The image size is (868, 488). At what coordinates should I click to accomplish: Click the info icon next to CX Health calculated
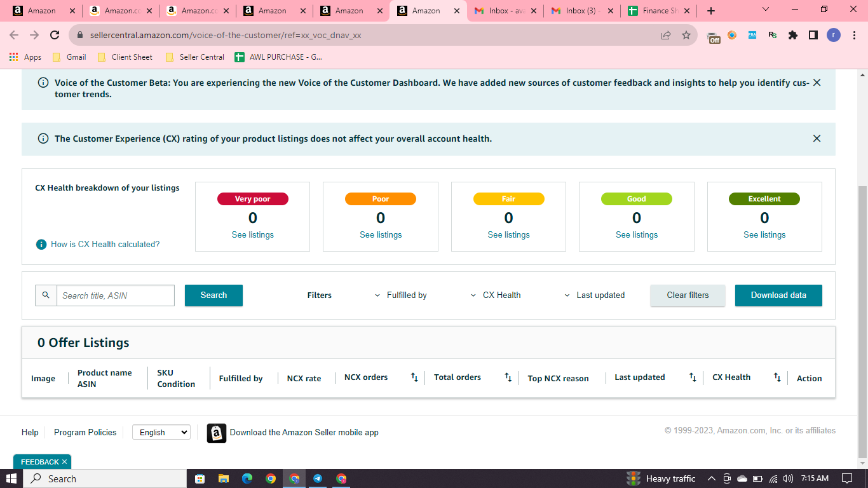pyautogui.click(x=41, y=245)
